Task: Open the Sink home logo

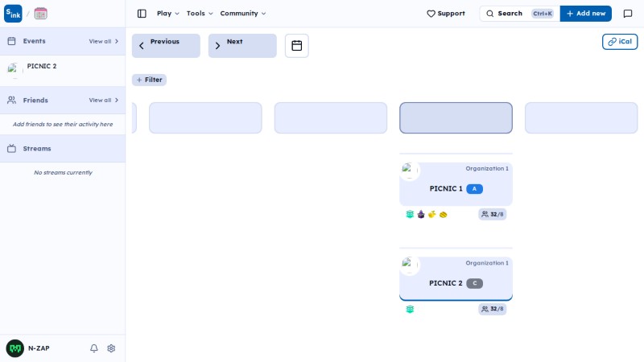Action: (13, 14)
